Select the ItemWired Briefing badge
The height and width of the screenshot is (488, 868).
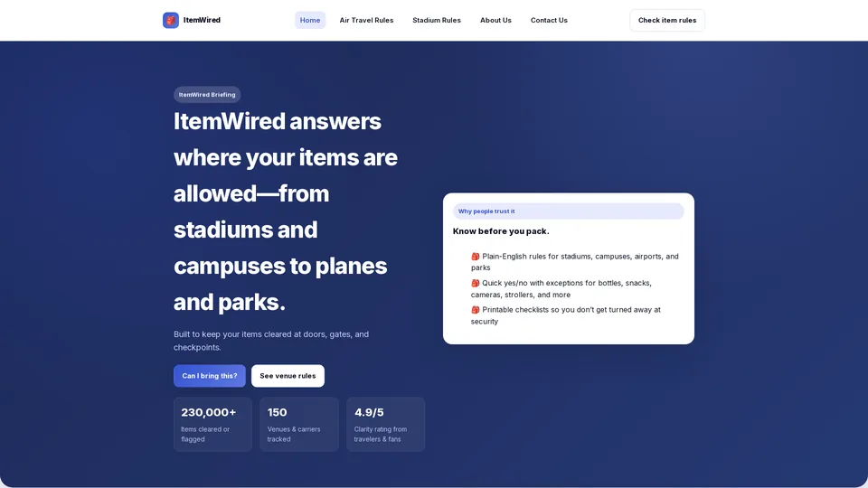(x=207, y=95)
